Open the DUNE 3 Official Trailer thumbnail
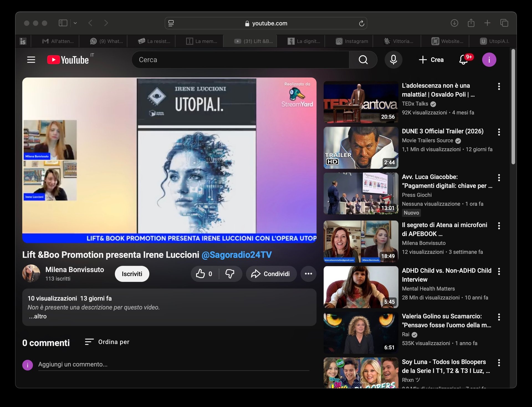The width and height of the screenshot is (532, 407). click(361, 148)
